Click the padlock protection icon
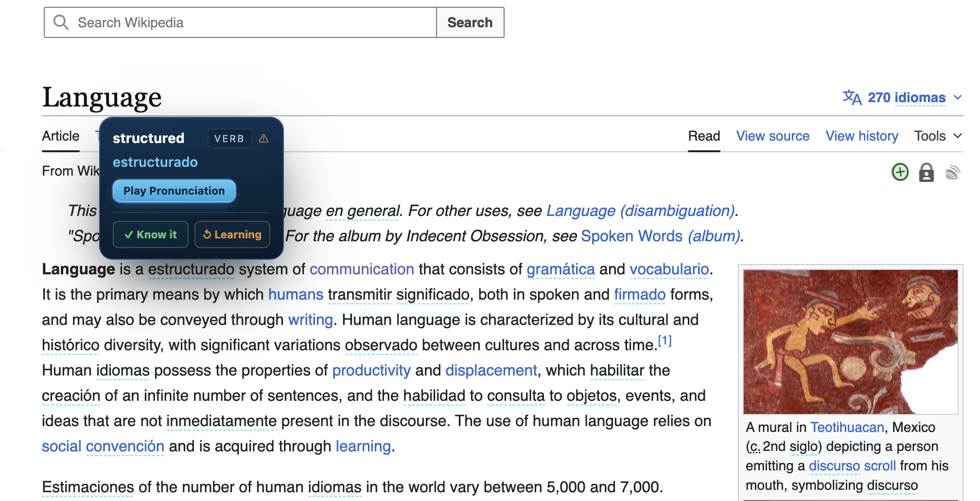 click(x=927, y=172)
